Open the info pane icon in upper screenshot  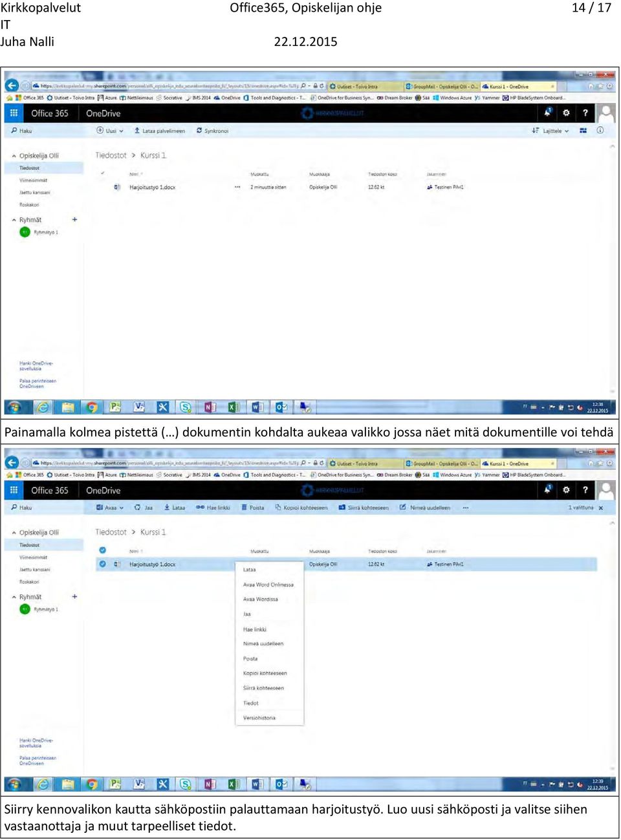pos(600,131)
